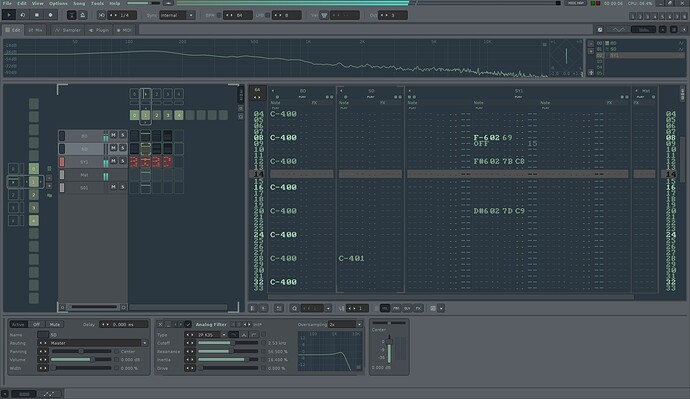690x399 pixels.
Task: Select the red SY1 track color swatch
Action: coord(62,161)
